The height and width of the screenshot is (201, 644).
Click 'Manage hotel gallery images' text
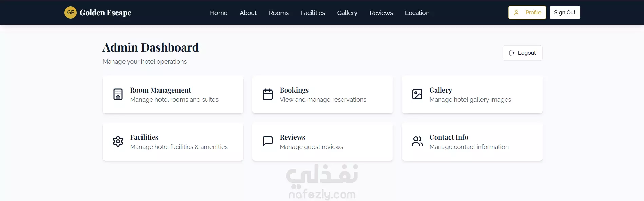coord(470,100)
